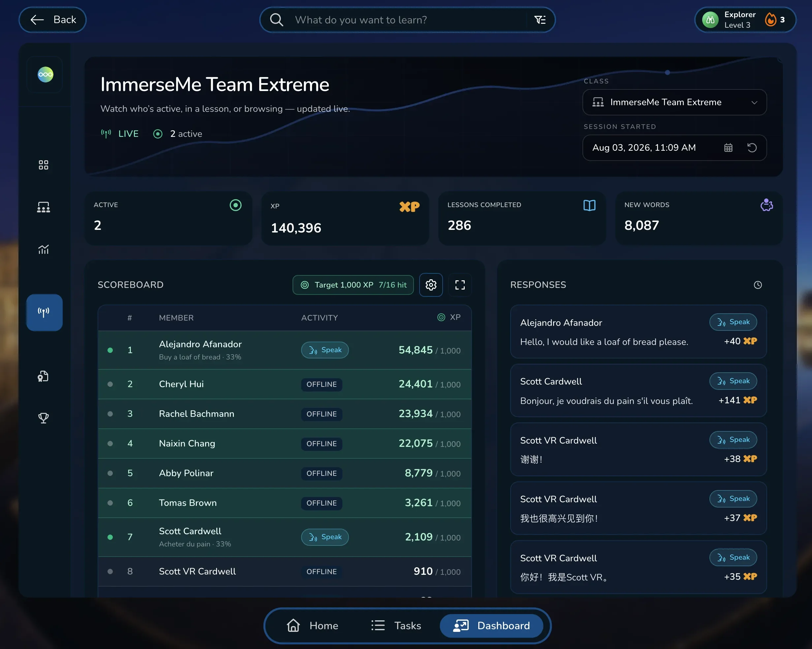
Task: Select the live broadcast icon in sidebar
Action: click(44, 312)
